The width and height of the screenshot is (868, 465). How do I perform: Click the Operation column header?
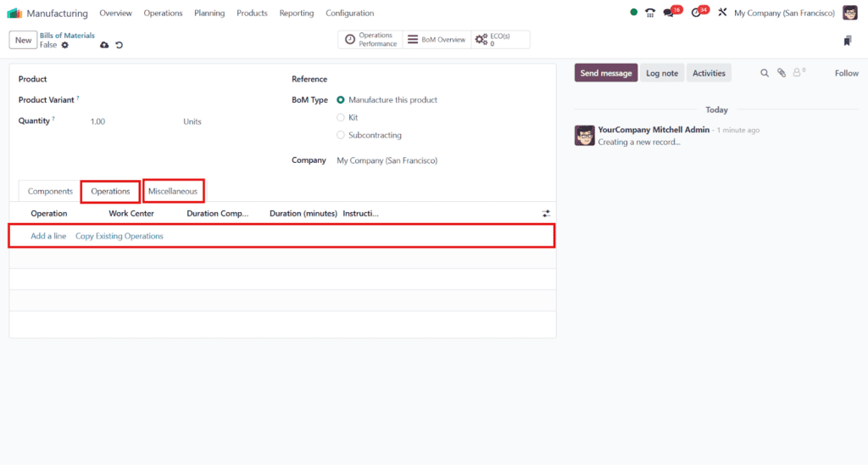tap(48, 213)
